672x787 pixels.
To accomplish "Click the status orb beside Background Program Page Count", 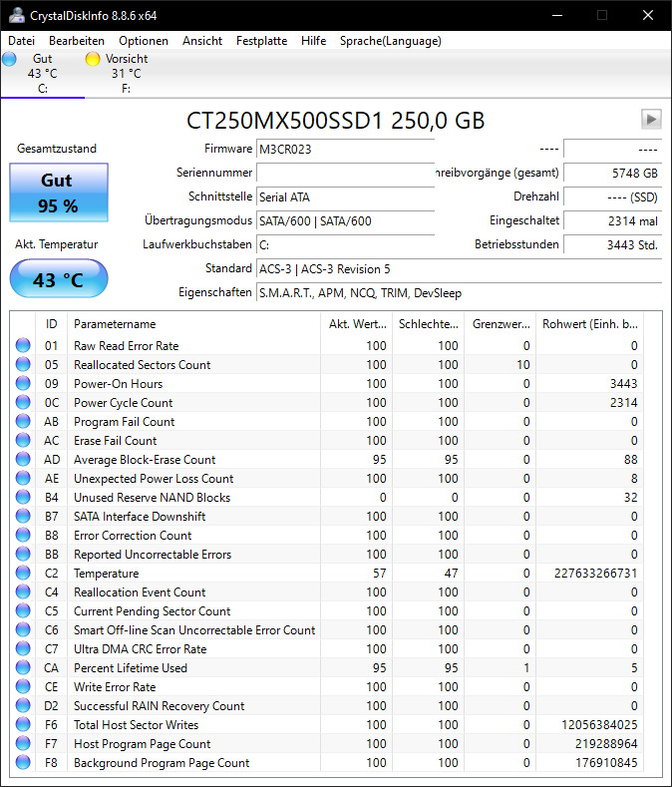I will click(x=23, y=762).
